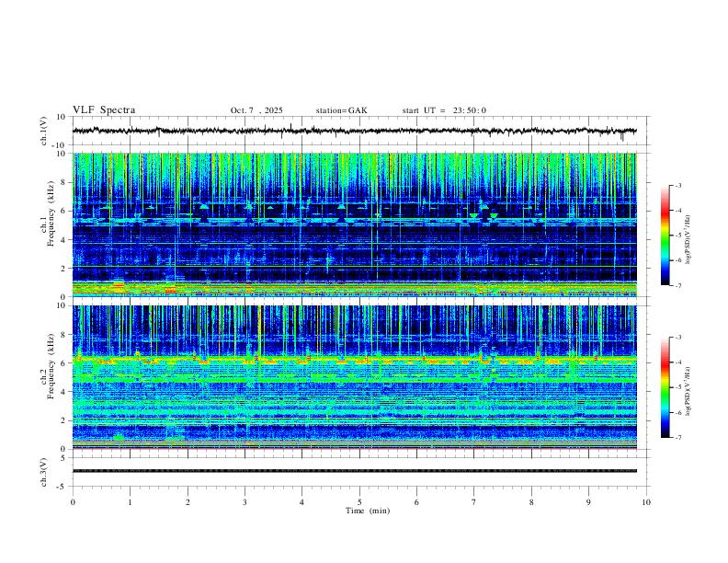Click the "-7" tick on upper color bar
Viewport: 728px width, 563px height.
coord(678,285)
